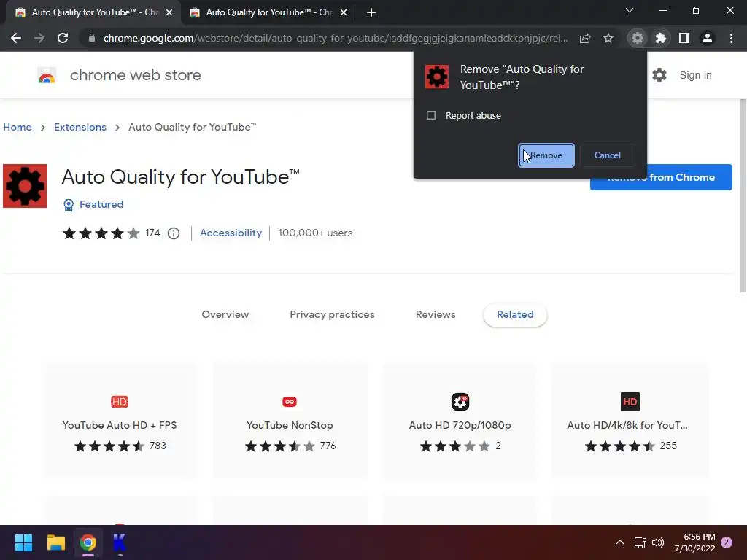Select the Overview tab
Screen dimensions: 747x560
[225, 314]
